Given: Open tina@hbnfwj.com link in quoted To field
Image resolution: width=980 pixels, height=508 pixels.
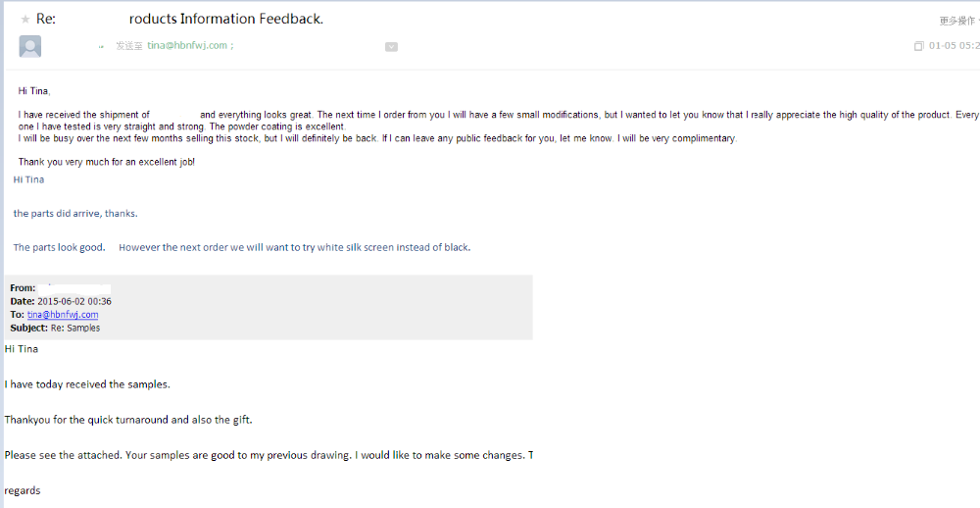Looking at the screenshot, I should pos(63,315).
